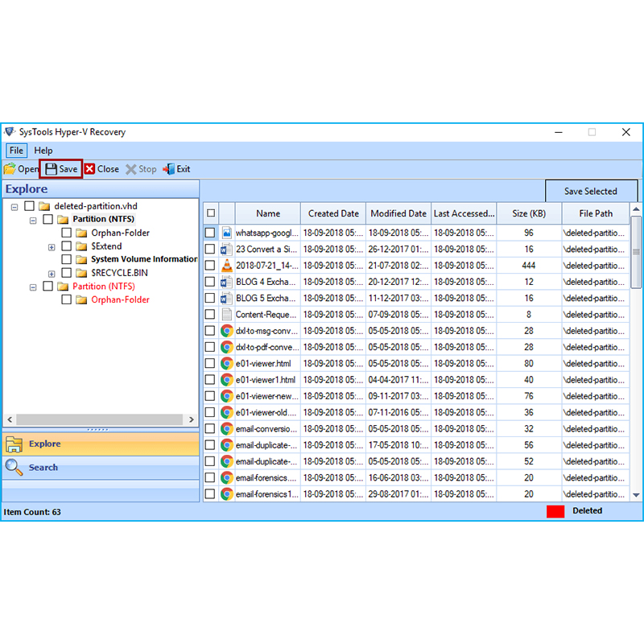644x644 pixels.
Task: Tick the checkbox for e01-viewer.html file
Action: [210, 364]
